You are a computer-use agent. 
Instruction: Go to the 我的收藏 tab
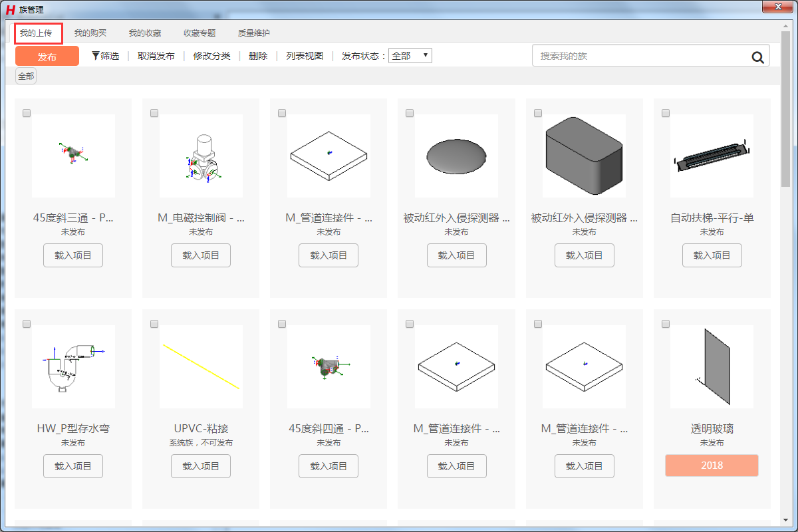point(145,33)
